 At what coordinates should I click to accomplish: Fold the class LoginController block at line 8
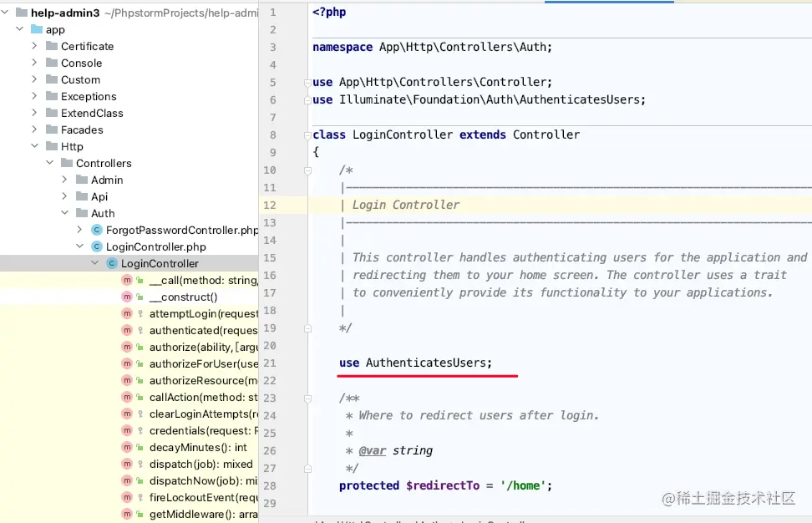coord(307,135)
